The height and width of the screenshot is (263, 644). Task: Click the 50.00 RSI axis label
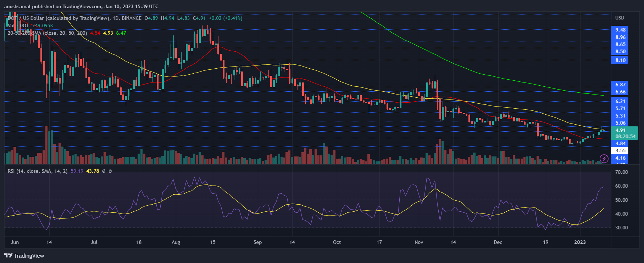(x=621, y=200)
